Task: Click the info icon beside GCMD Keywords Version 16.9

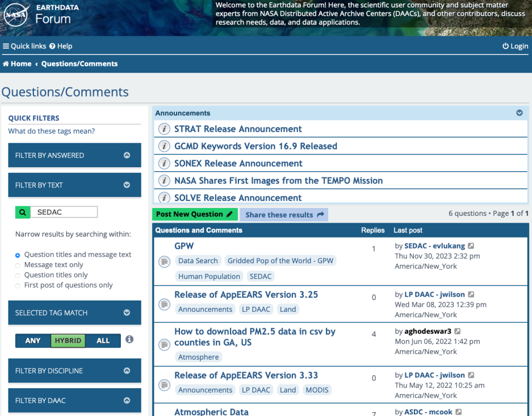Action: click(x=164, y=146)
